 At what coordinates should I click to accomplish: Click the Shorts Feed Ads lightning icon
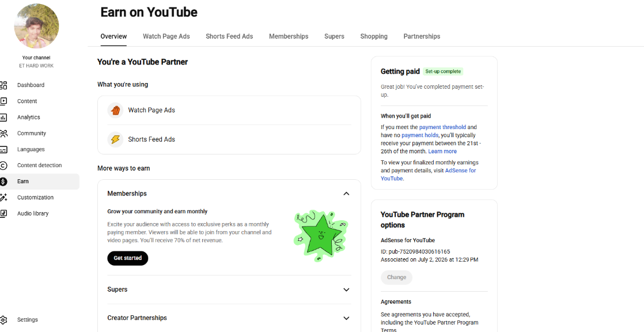(x=115, y=139)
